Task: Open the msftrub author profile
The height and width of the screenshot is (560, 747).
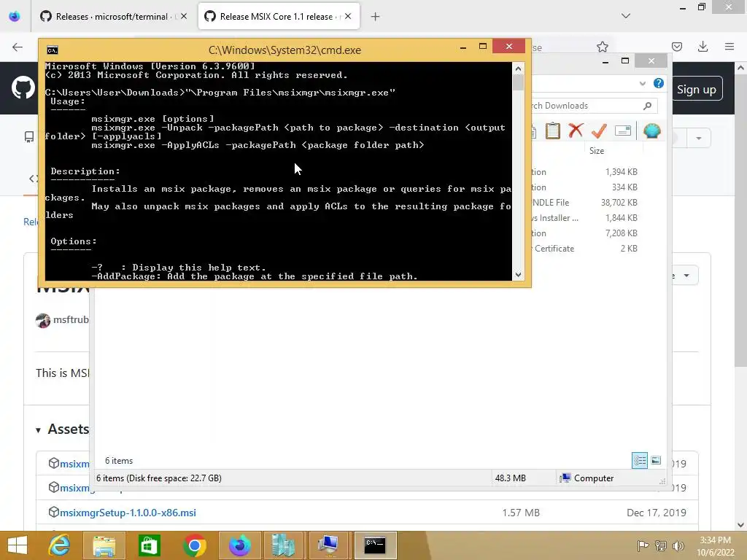Action: [71, 319]
